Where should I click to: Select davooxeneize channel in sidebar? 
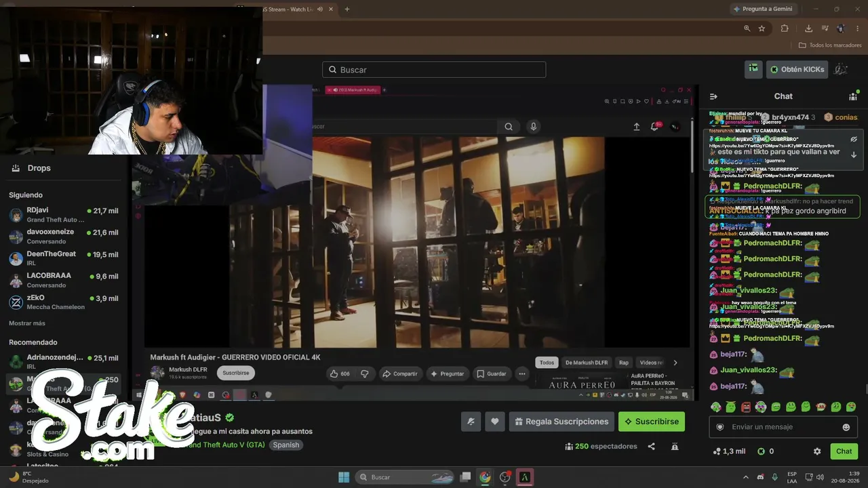(64, 237)
